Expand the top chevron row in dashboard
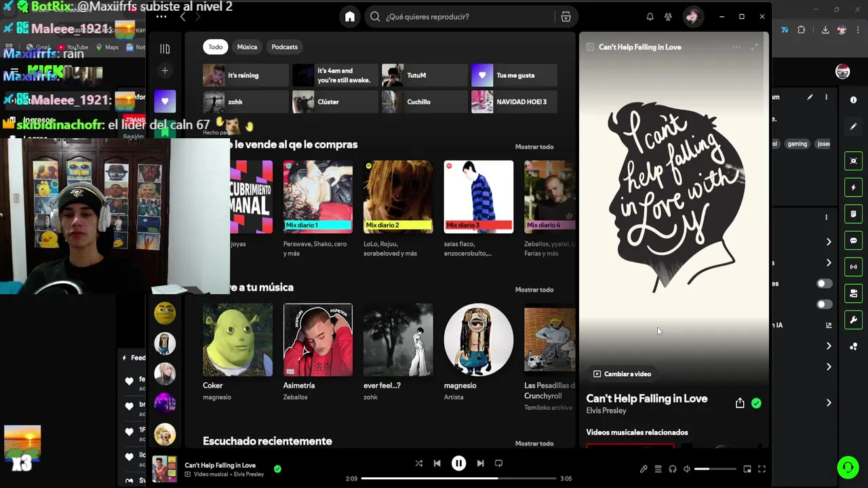 (x=829, y=242)
